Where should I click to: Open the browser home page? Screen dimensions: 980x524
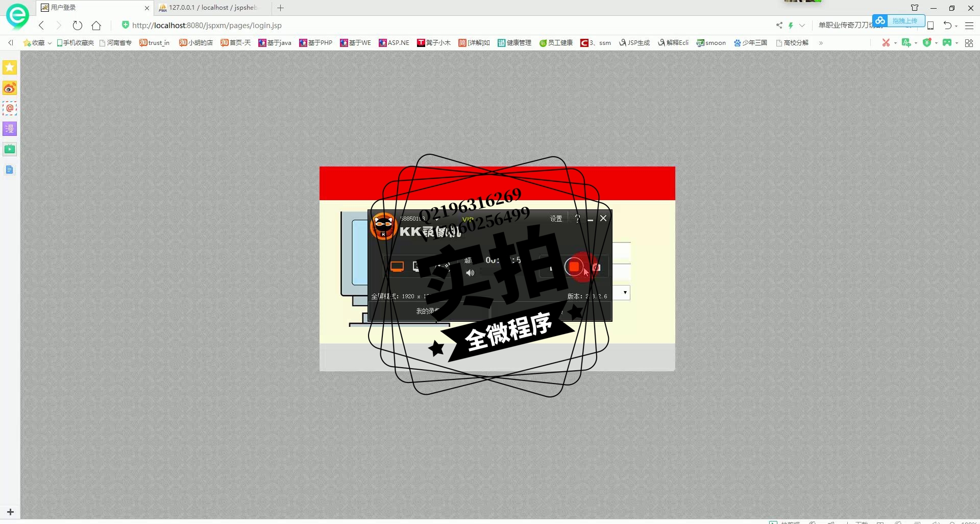point(96,26)
